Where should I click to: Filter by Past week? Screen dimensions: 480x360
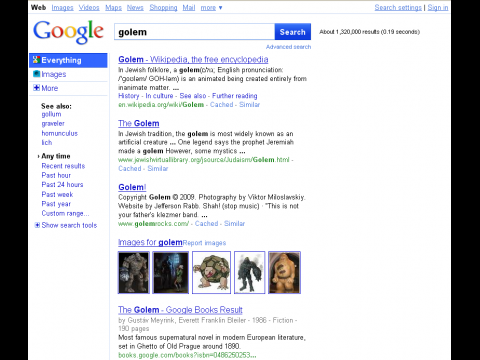coord(57,194)
